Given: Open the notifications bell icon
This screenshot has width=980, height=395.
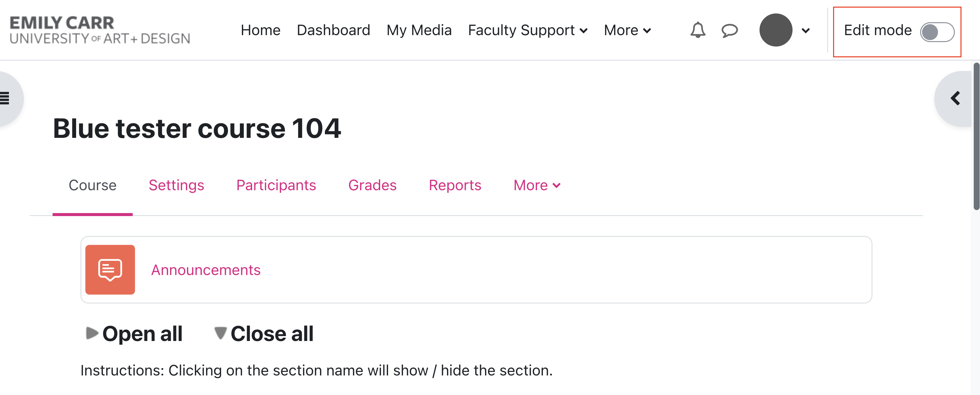Looking at the screenshot, I should [698, 30].
